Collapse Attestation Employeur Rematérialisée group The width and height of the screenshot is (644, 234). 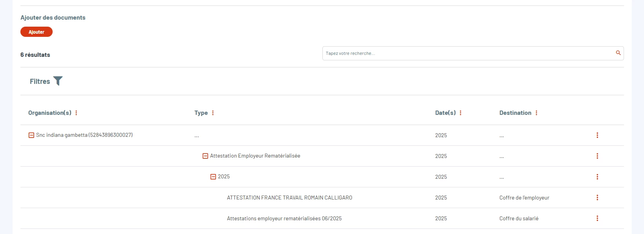click(x=205, y=156)
